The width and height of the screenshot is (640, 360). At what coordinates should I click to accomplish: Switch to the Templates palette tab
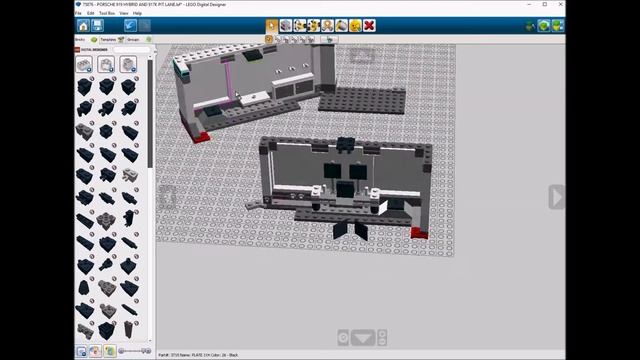[x=112, y=40]
